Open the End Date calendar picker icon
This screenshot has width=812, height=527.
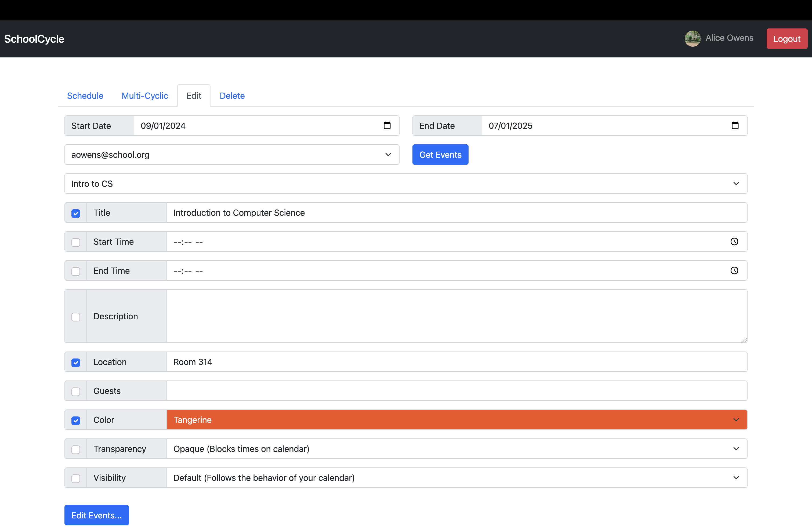[735, 125]
